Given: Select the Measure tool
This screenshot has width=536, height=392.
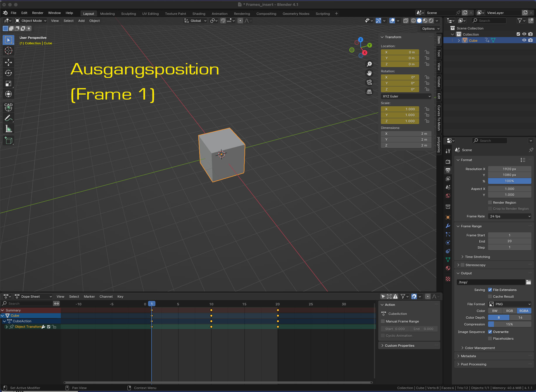Looking at the screenshot, I should (8, 129).
